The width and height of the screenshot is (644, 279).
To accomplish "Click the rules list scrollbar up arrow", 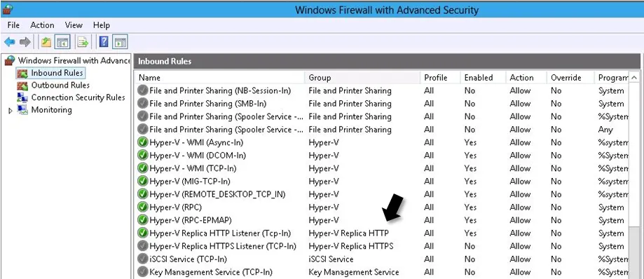I will pos(634,78).
